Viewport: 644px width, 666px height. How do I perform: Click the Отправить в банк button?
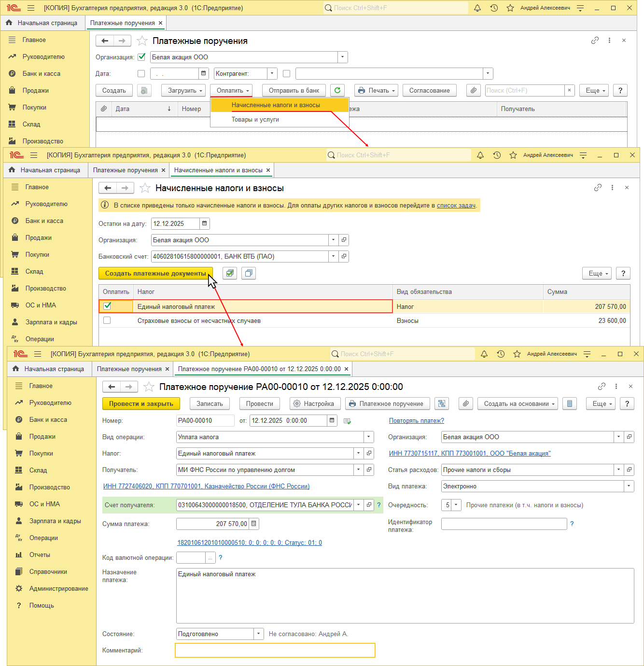tap(294, 90)
